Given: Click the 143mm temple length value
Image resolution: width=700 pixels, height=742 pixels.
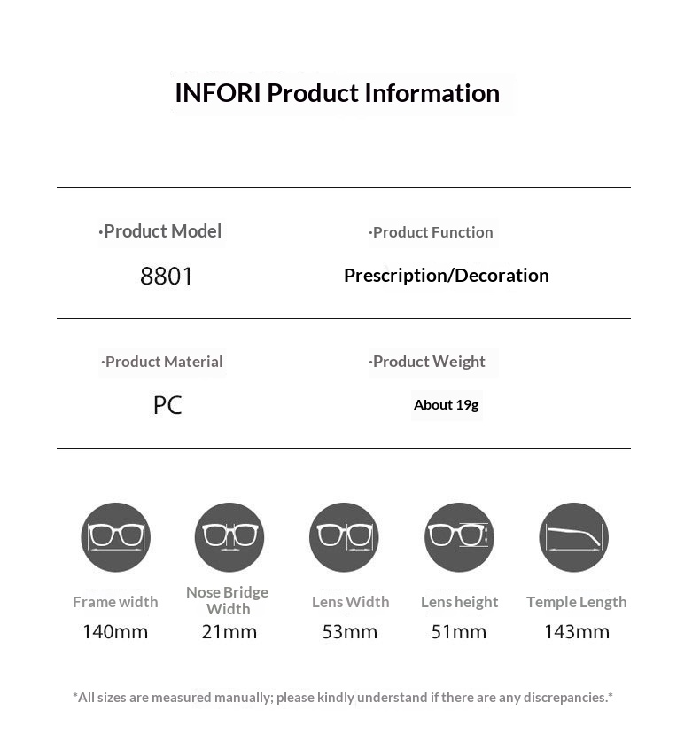Looking at the screenshot, I should [577, 632].
